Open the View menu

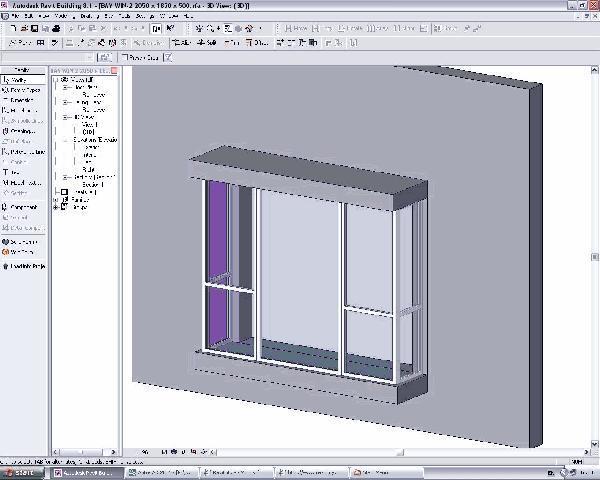pos(44,16)
